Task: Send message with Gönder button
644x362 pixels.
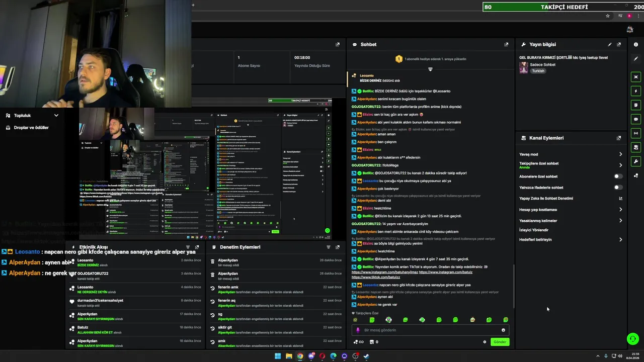Action: [500, 342]
